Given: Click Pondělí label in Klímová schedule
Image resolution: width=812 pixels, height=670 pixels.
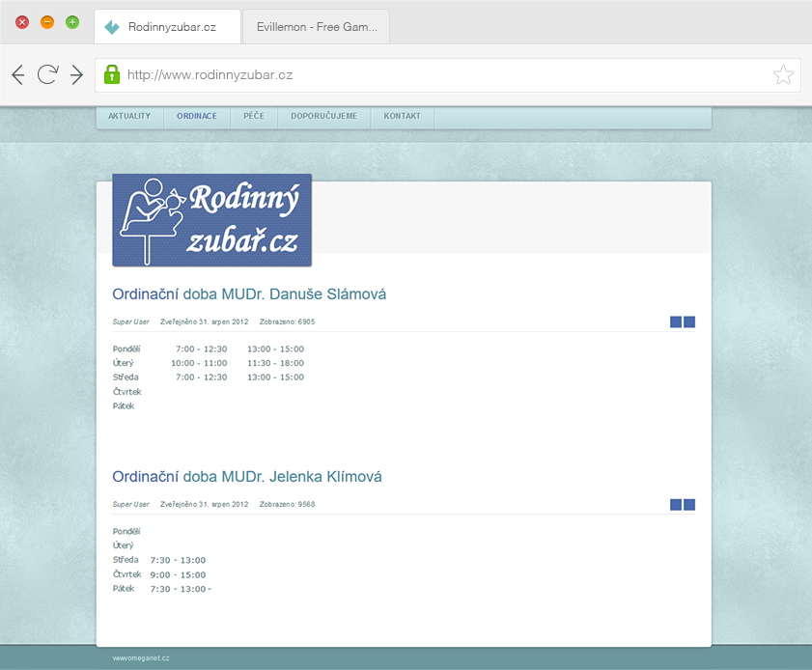Looking at the screenshot, I should click(126, 531).
